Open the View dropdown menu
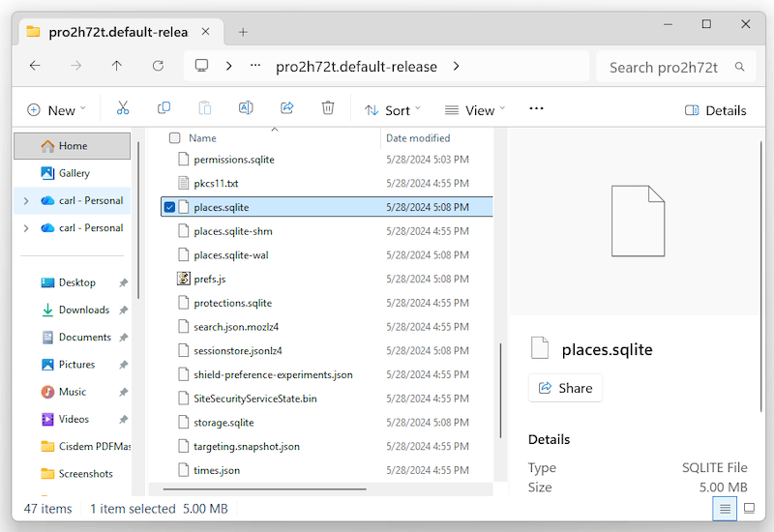774x532 pixels. pos(475,110)
